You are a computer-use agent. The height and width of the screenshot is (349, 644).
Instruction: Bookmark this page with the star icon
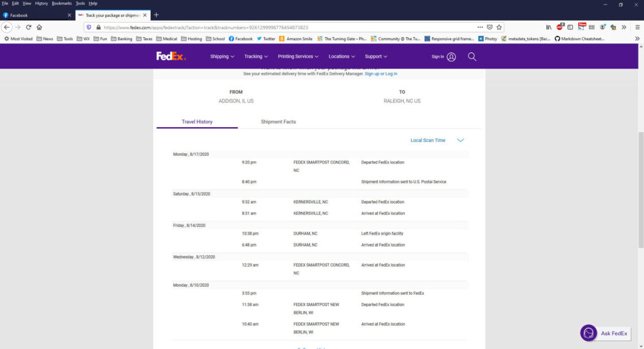[499, 27]
